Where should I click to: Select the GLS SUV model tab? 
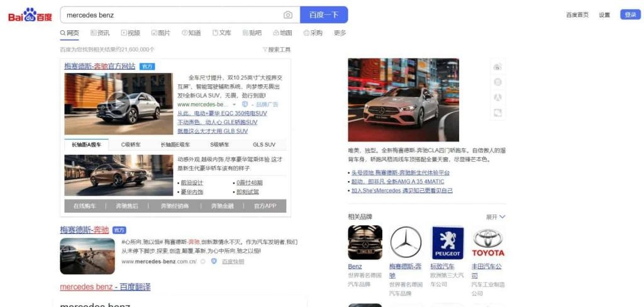tap(264, 145)
